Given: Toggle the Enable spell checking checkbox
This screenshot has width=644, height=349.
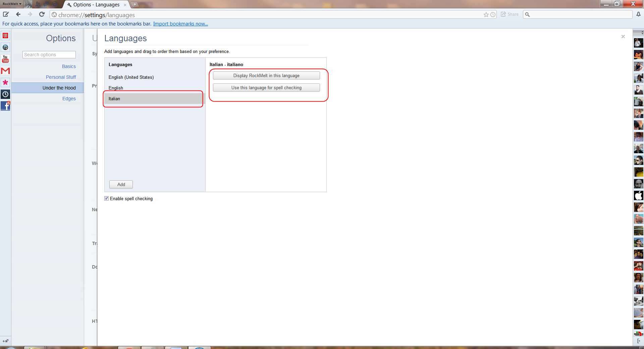Looking at the screenshot, I should (x=107, y=198).
